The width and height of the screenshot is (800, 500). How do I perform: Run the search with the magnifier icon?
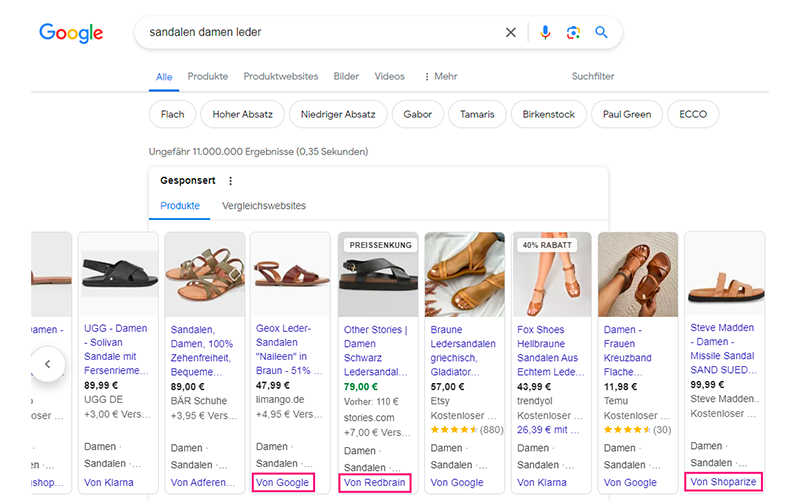[x=601, y=33]
